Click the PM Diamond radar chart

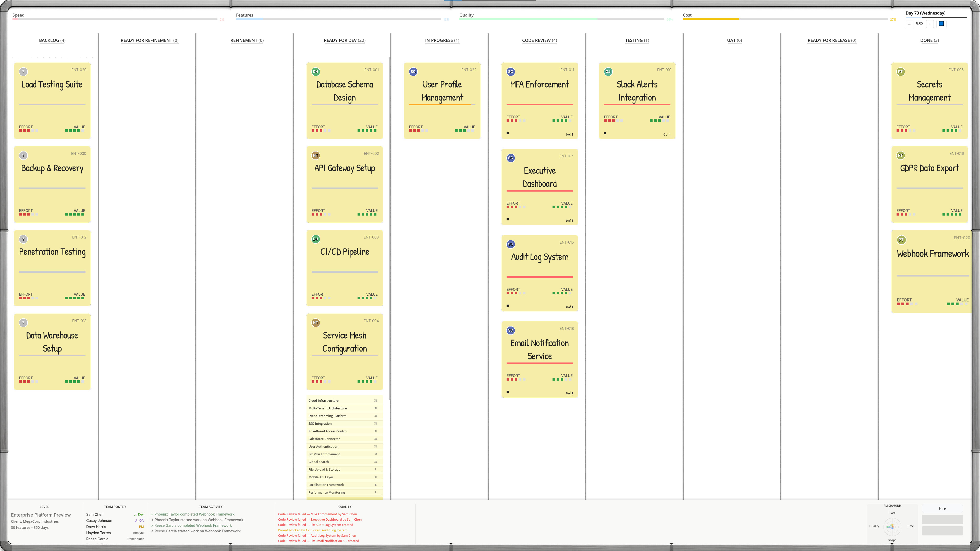[892, 527]
